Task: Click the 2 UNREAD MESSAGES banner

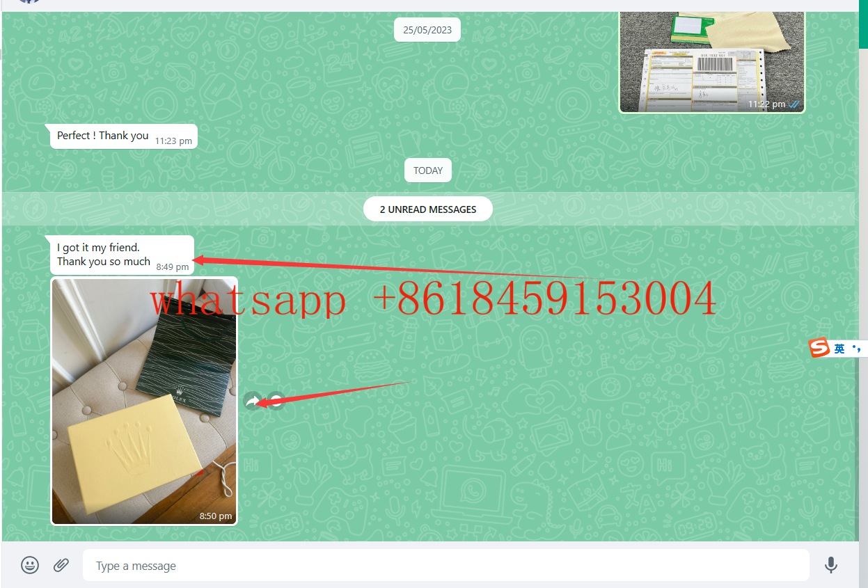Action: coord(427,209)
